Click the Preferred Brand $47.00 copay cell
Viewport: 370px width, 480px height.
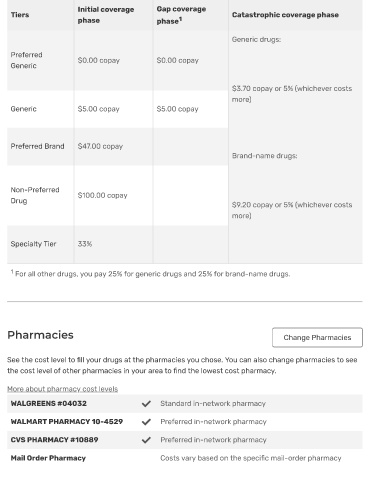100,146
